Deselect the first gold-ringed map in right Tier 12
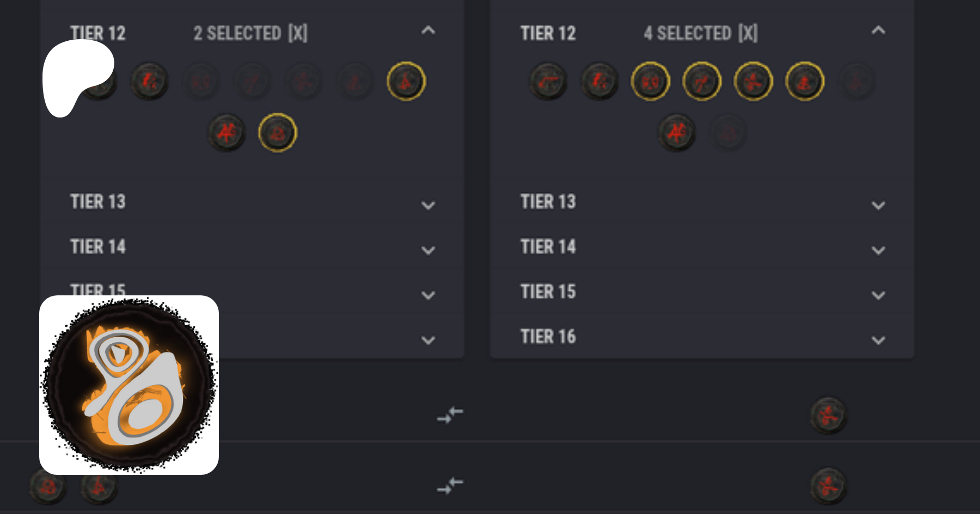The width and height of the screenshot is (980, 514). tap(650, 82)
